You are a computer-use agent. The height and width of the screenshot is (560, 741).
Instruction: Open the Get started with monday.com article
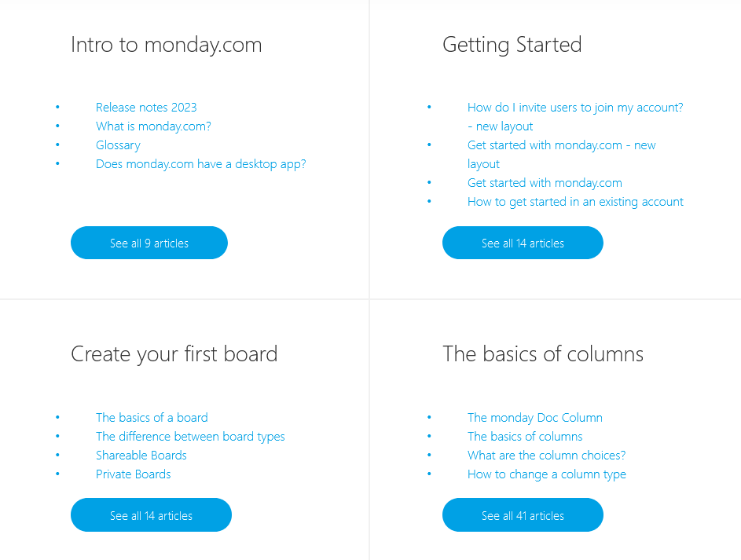(x=545, y=182)
